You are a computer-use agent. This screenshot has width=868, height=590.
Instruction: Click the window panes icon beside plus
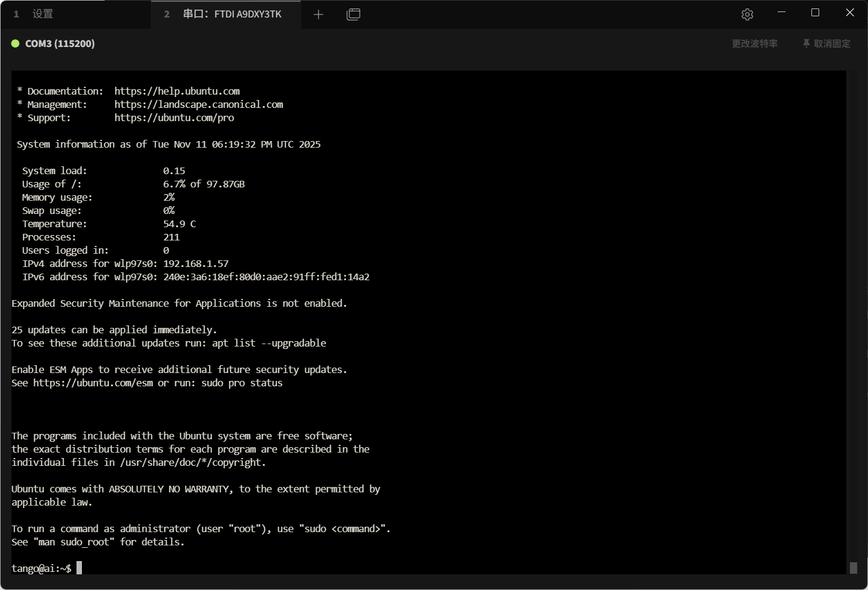click(354, 14)
